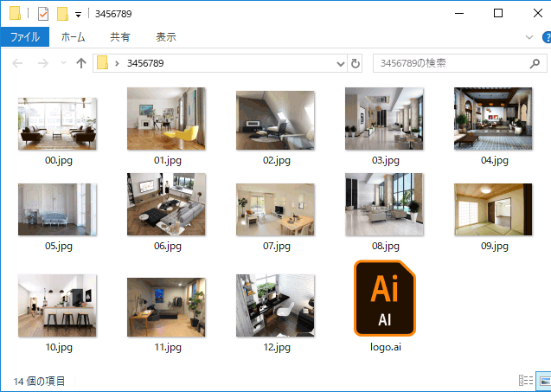Switch to the 表示 ribbon tab

point(166,37)
